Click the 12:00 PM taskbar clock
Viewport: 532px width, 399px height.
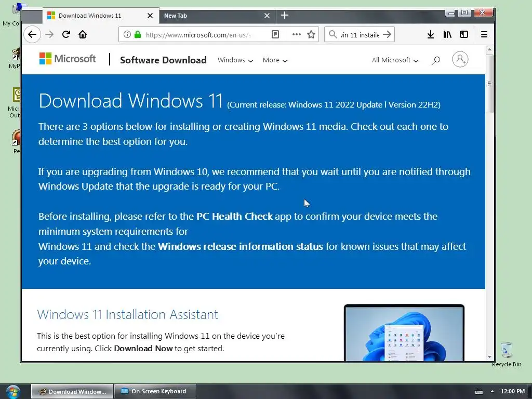point(512,391)
